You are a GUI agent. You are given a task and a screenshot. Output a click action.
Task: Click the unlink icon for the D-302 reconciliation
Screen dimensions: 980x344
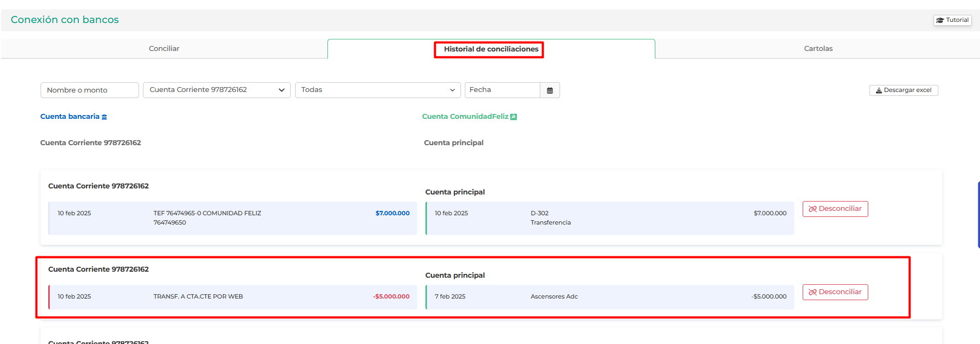(812, 209)
